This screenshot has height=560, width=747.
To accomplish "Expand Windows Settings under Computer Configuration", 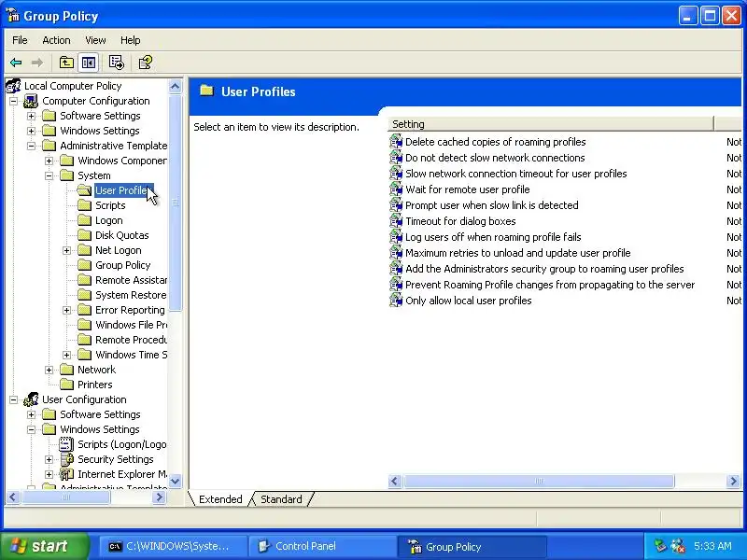I will coord(31,131).
